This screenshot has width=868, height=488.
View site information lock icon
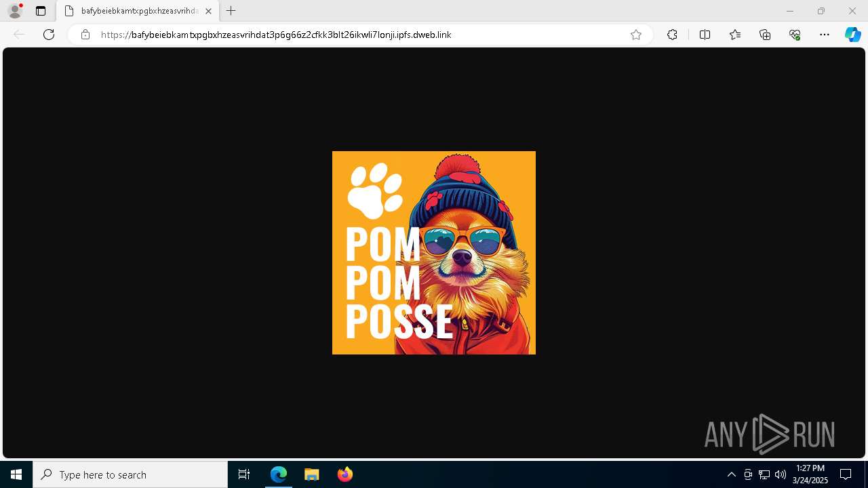point(85,35)
